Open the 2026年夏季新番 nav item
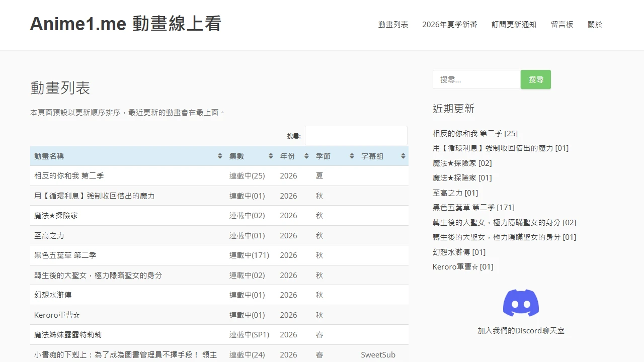Screen dimensions: 644x362 coord(450,24)
